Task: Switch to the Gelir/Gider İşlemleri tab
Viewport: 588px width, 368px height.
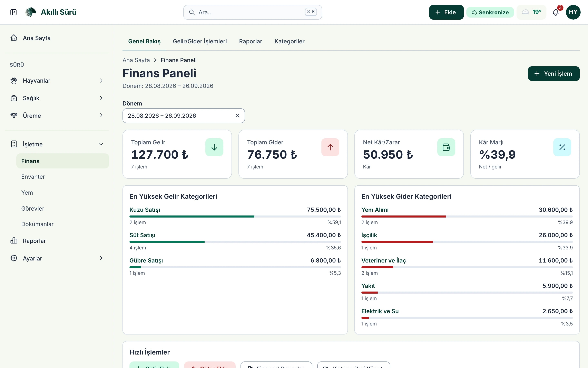Action: click(200, 41)
